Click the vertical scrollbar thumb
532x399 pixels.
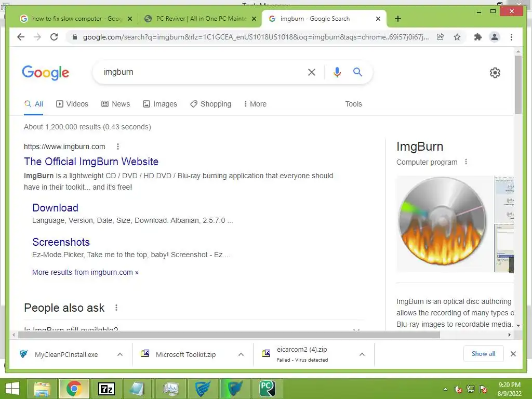point(518,85)
